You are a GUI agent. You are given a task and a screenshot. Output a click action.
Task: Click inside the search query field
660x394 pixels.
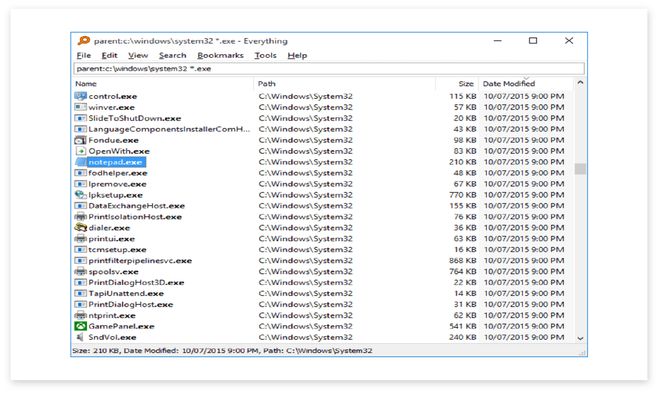pos(329,69)
